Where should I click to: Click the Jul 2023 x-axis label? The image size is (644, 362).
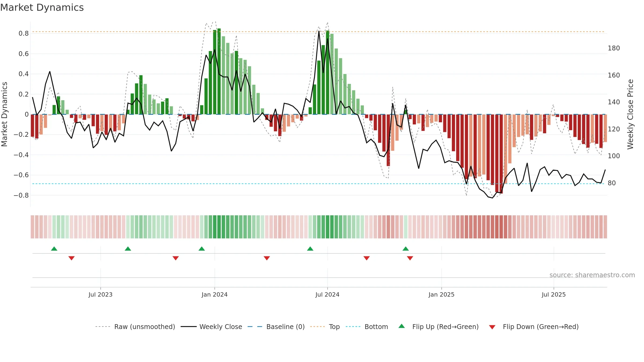101,294
